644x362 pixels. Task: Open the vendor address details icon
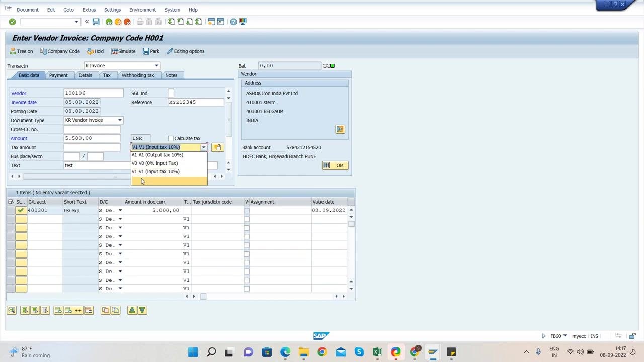[x=340, y=129]
